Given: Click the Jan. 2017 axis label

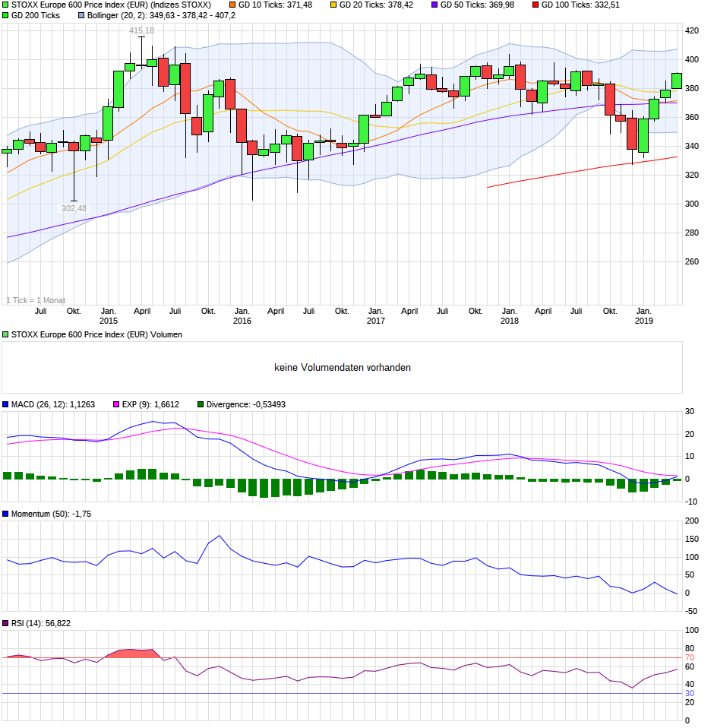Looking at the screenshot, I should point(375,315).
